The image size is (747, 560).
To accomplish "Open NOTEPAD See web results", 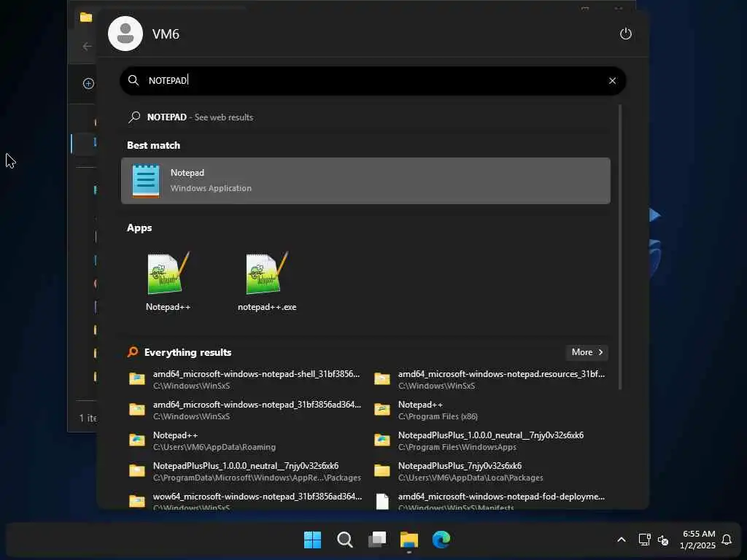I will [365, 117].
